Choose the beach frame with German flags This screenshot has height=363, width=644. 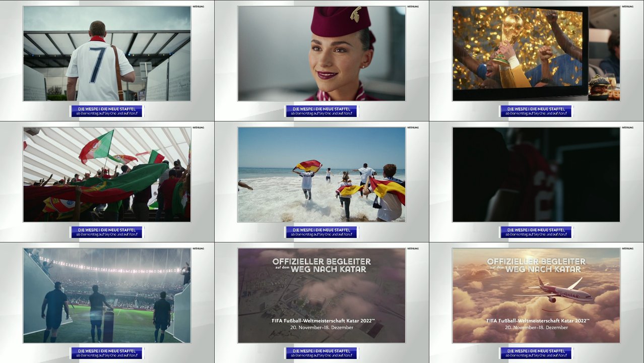tap(321, 174)
